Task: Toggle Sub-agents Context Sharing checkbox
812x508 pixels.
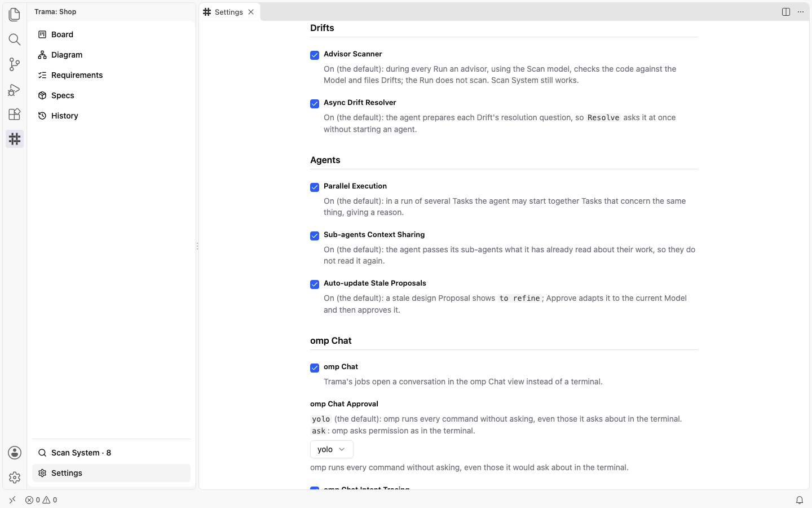Action: click(315, 236)
